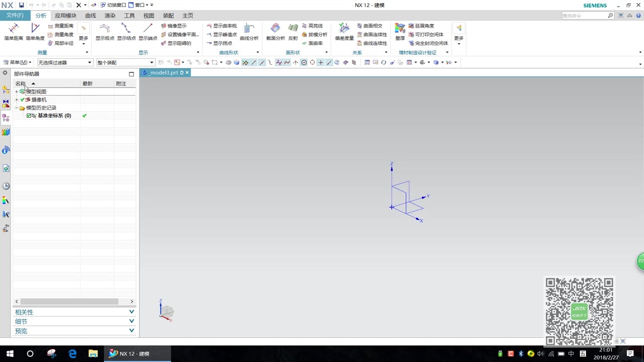This screenshot has height=362, width=644.
Task: Open the 截面分析 tool
Action: [x=275, y=32]
